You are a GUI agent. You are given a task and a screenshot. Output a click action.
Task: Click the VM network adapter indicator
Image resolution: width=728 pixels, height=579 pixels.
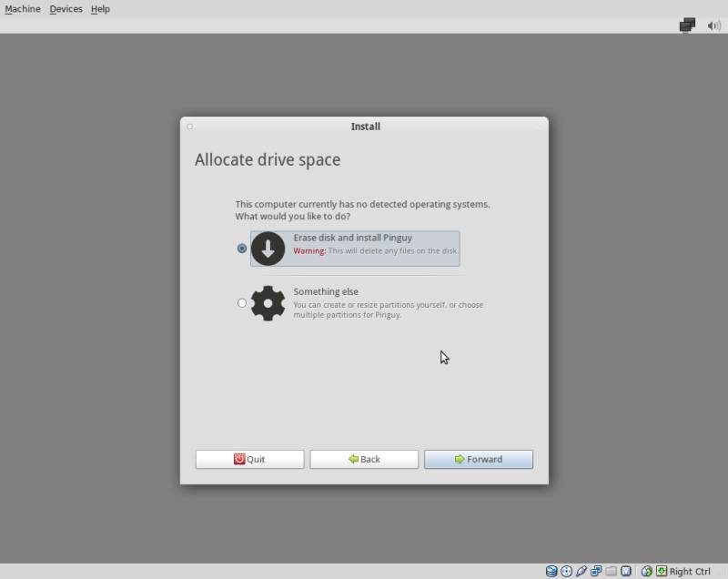click(x=596, y=571)
